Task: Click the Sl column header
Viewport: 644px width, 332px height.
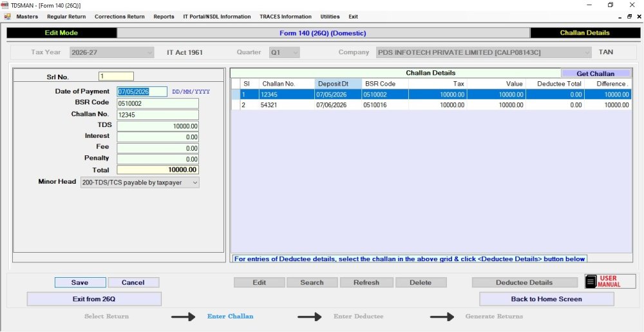Action: click(x=249, y=84)
